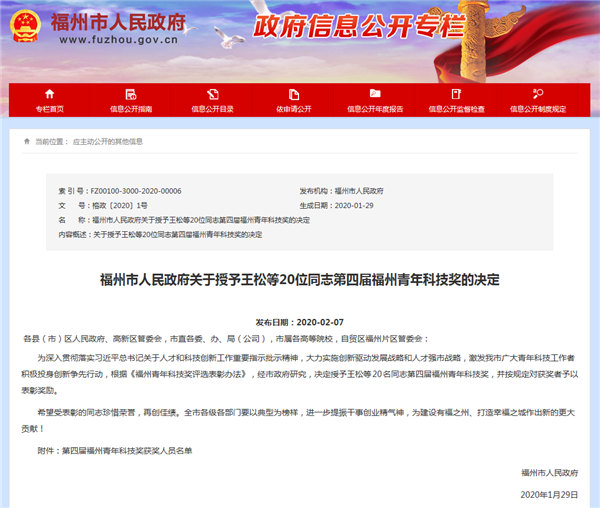
Task: Select the 依申请公开 navigation label
Action: 294,109
